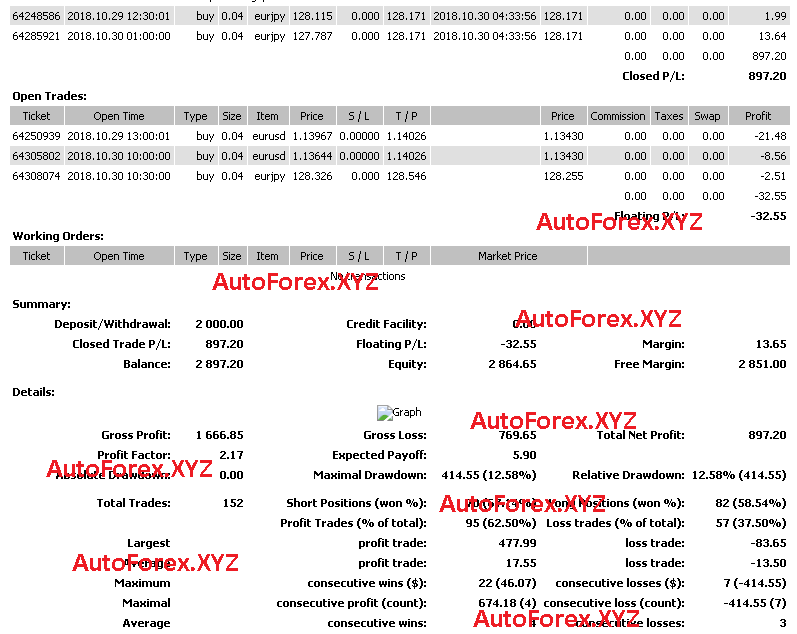Click open time 2018.10.29 13:00:01
797x634 pixels.
click(x=119, y=136)
